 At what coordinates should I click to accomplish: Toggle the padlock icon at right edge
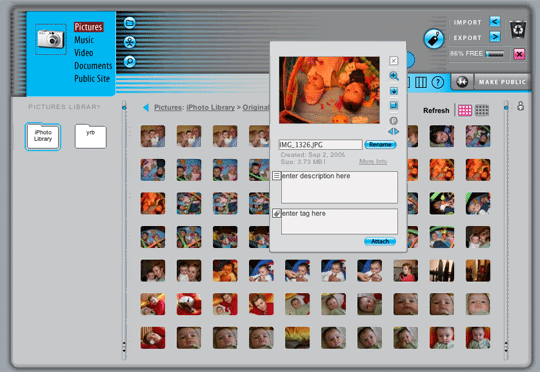pyautogui.click(x=520, y=106)
